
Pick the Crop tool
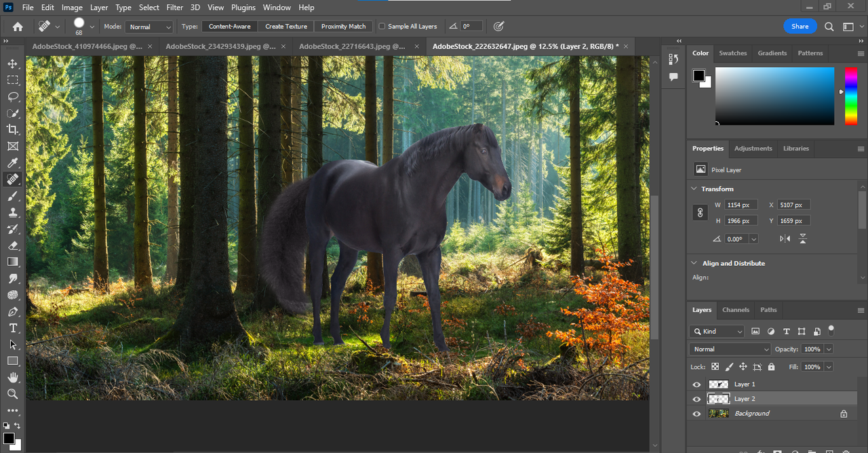(12, 130)
